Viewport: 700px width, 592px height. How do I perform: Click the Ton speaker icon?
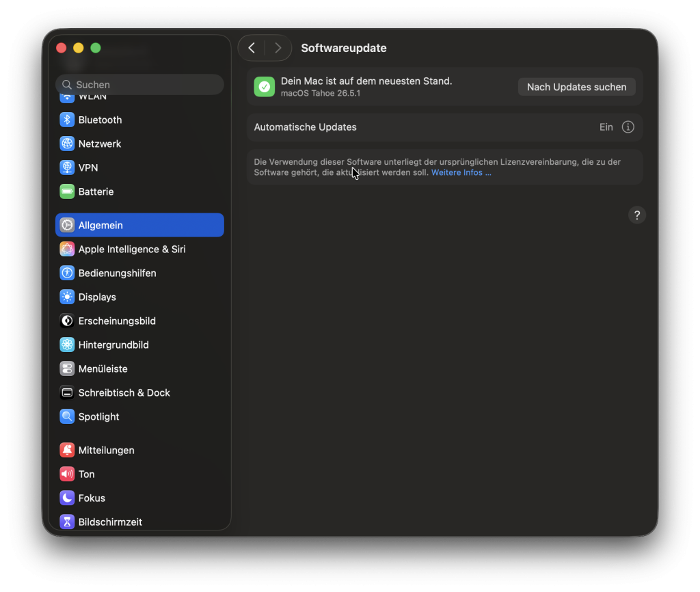point(67,474)
